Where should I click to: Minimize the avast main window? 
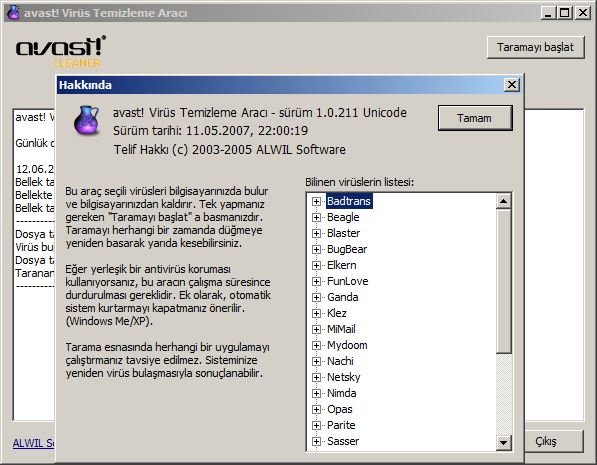[x=548, y=13]
